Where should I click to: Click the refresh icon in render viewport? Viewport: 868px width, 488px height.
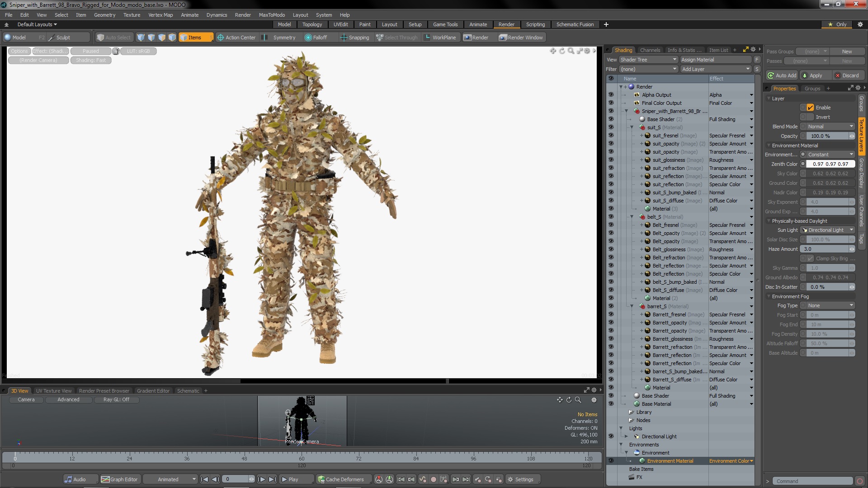[562, 51]
